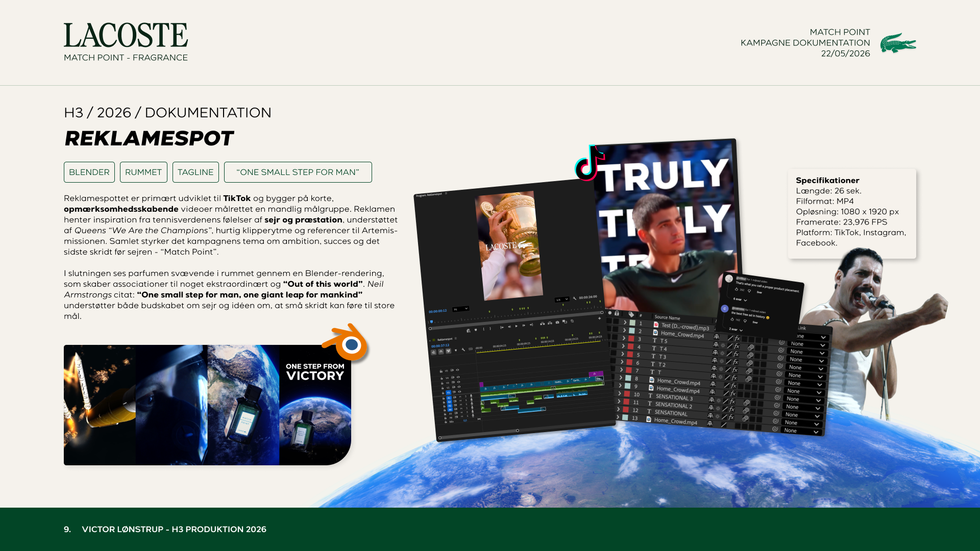Click the blue playhead on Program monitor scrub bar
Image resolution: width=980 pixels, height=551 pixels.
click(431, 322)
